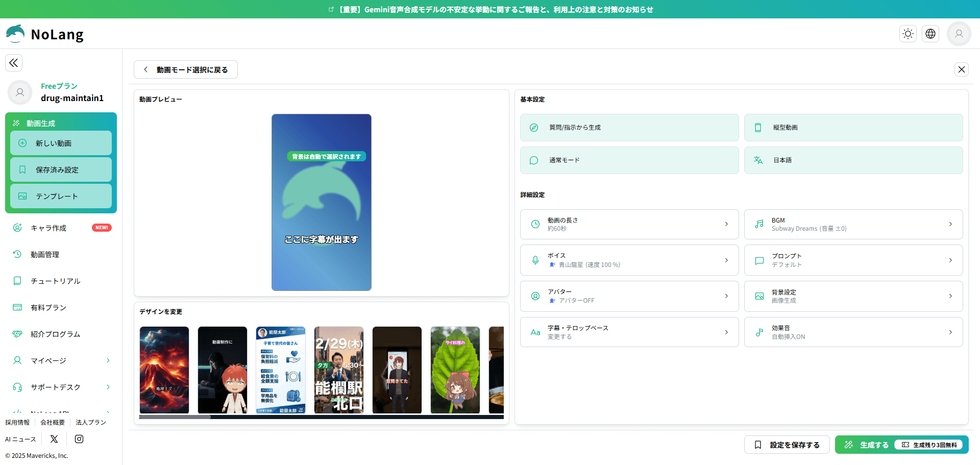Image resolution: width=980 pixels, height=465 pixels.
Task: Open user profile avatar in header
Action: point(959,34)
